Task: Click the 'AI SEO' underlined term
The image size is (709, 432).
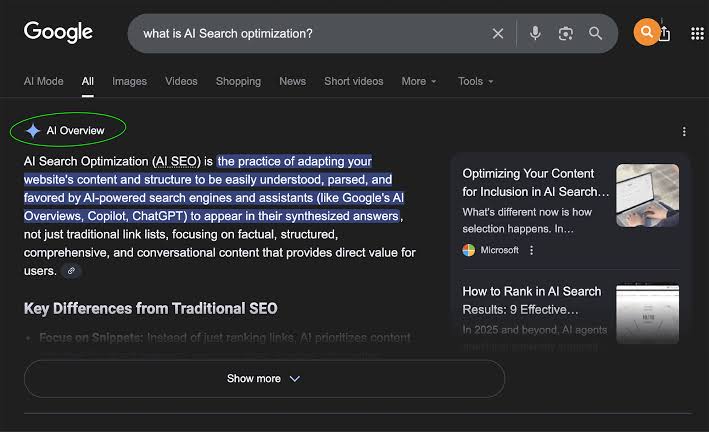Action: [176, 161]
